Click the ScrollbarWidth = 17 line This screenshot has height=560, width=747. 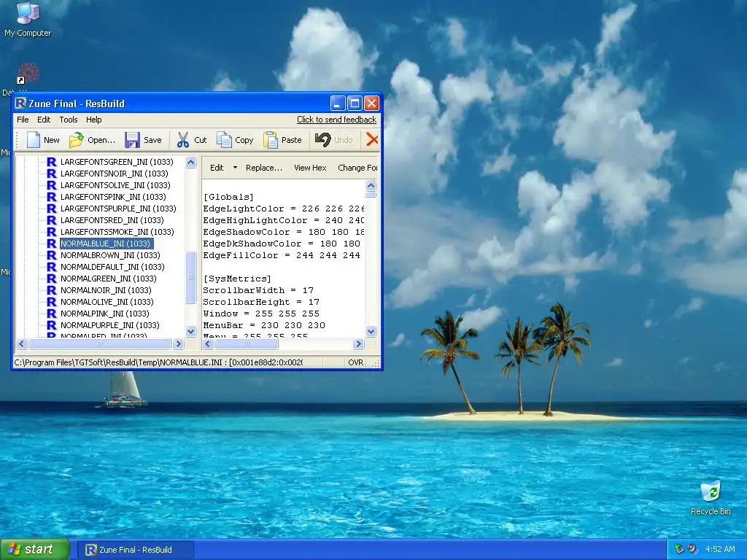(258, 290)
